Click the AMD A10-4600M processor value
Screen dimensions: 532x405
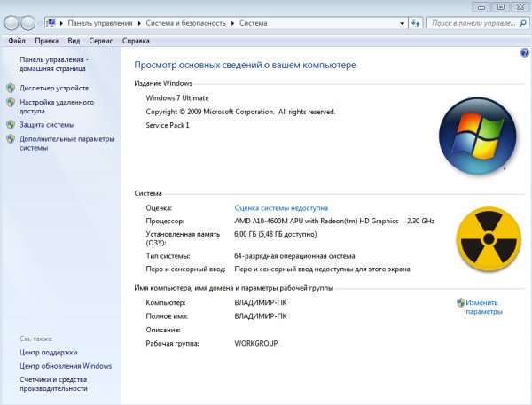(334, 222)
